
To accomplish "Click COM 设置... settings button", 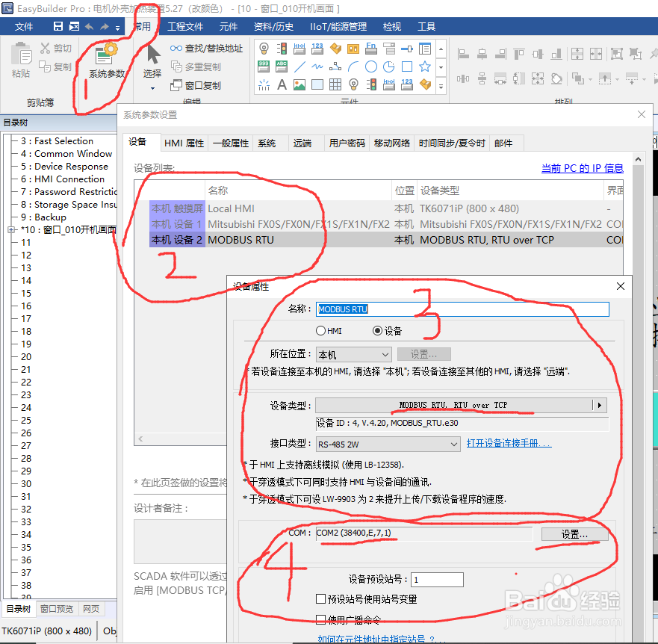I will [574, 534].
